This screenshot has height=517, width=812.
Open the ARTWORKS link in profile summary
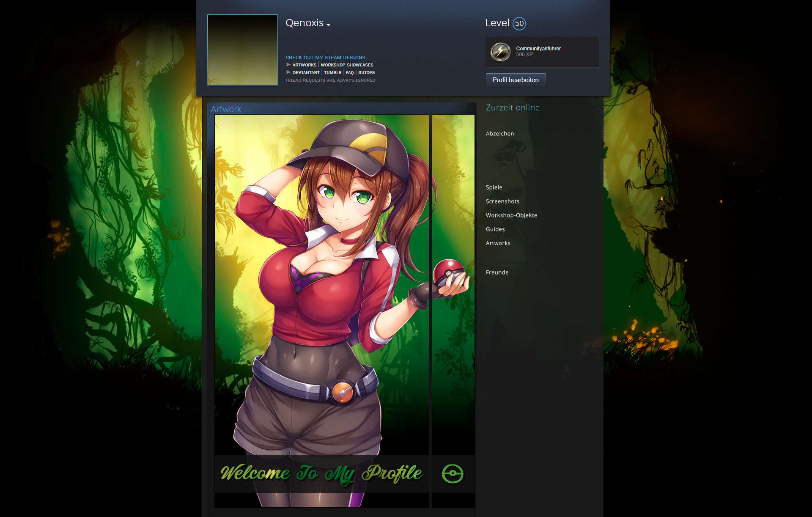coord(304,65)
